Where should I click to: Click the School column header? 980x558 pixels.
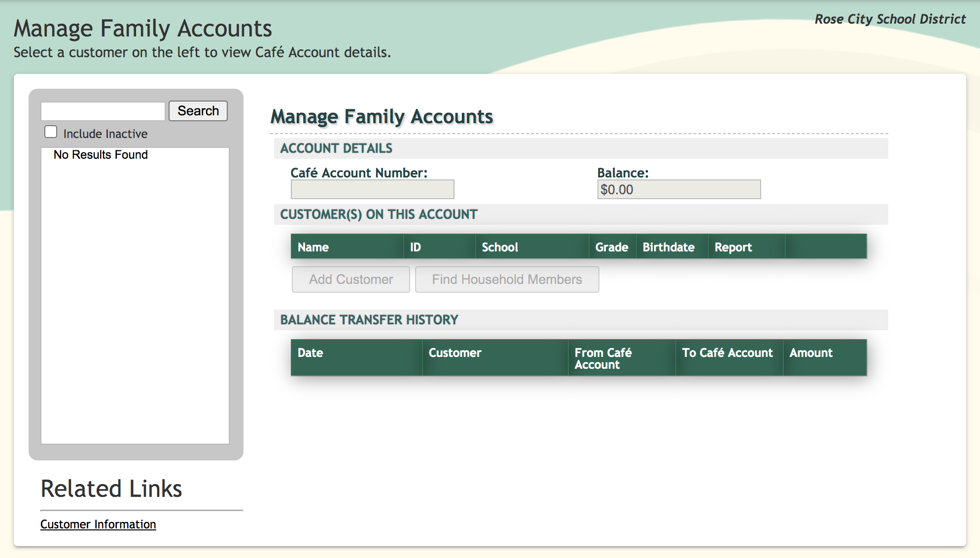(499, 247)
